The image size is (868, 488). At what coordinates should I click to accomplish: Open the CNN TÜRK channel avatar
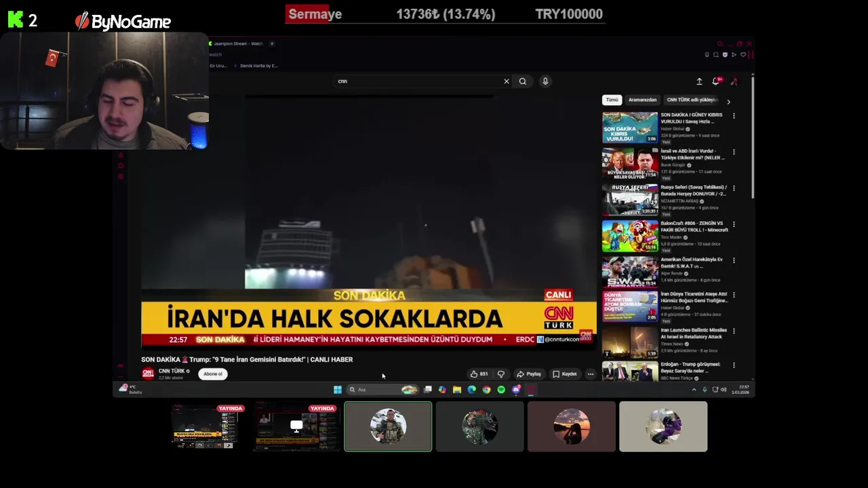[148, 373]
